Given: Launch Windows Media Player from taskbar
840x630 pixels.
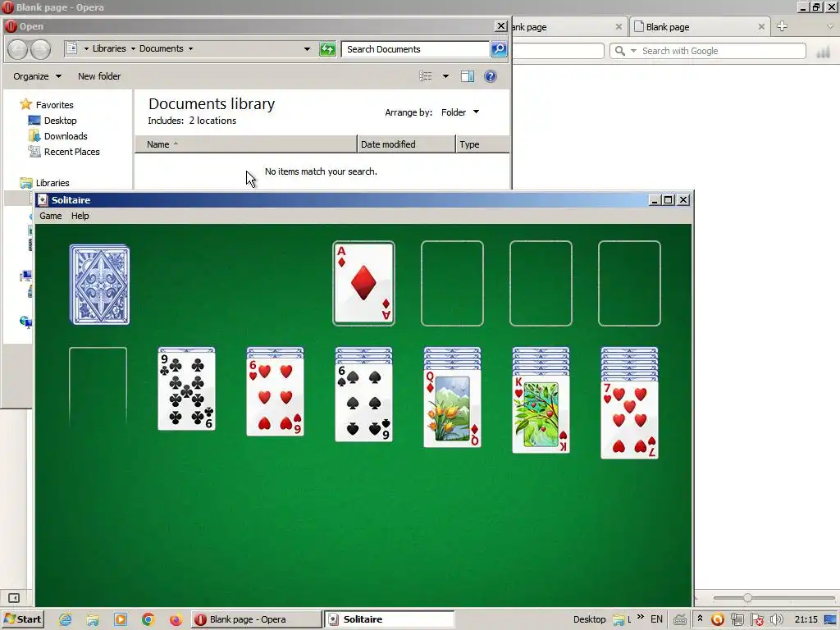Looking at the screenshot, I should 121,620.
